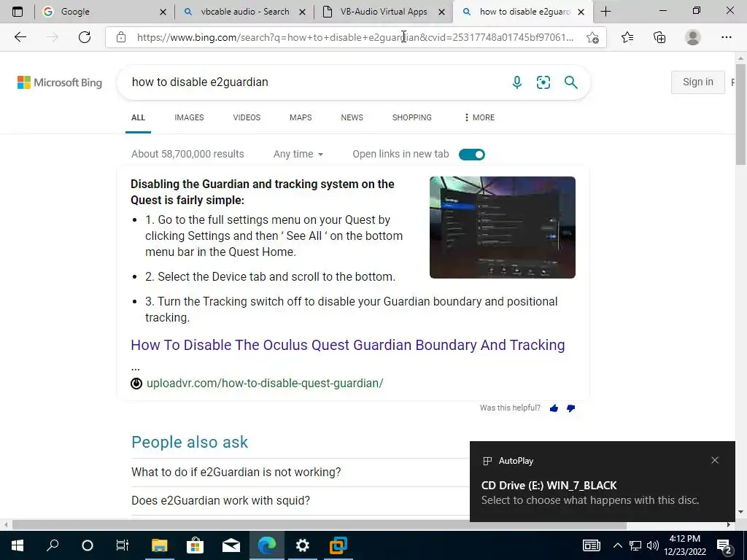
Task: Open Microsoft Store from taskbar
Action: 195,545
